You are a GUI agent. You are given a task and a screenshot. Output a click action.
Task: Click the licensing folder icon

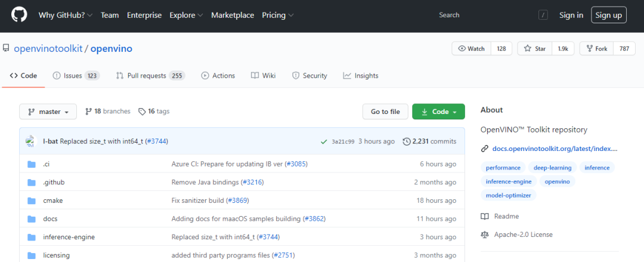(32, 255)
